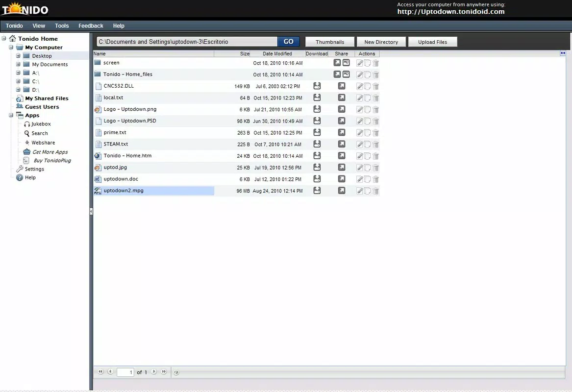Download the uptod.jpg image file
Image resolution: width=572 pixels, height=392 pixels.
317,168
